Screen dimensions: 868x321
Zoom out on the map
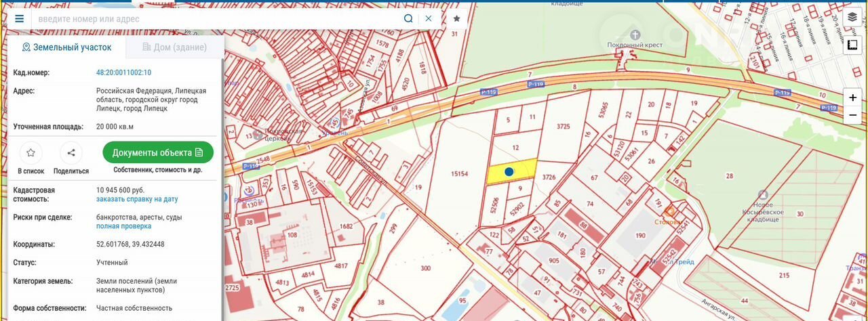pos(852,115)
